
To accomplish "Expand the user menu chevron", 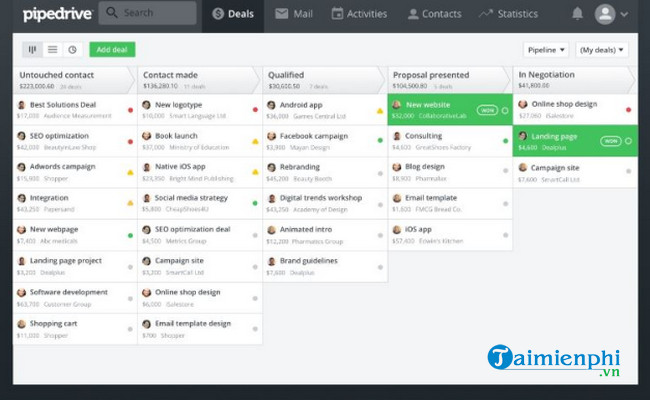I will click(624, 14).
